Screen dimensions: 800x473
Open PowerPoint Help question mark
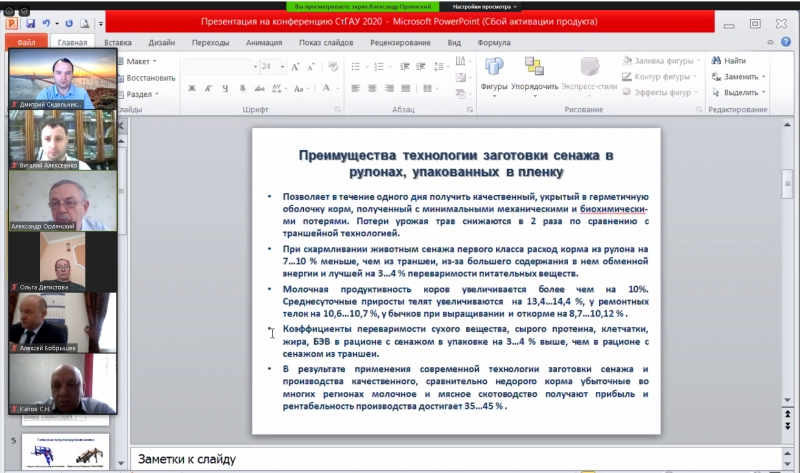[x=786, y=42]
